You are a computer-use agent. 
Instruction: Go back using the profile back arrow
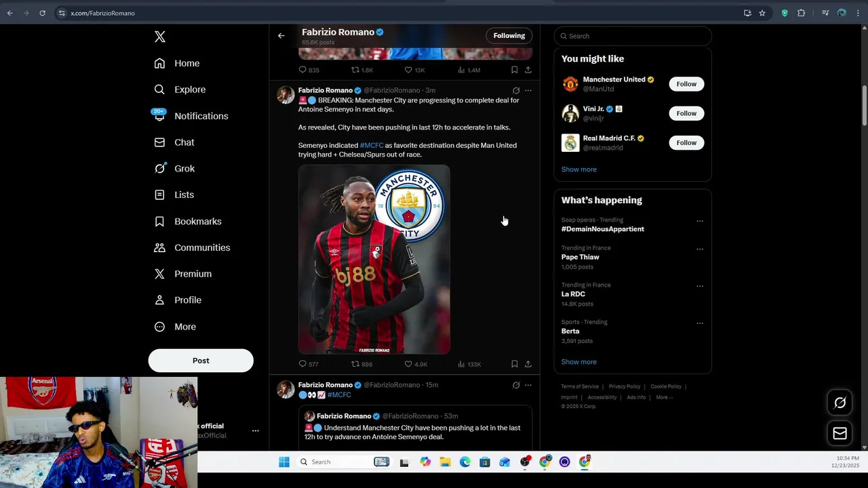281,36
